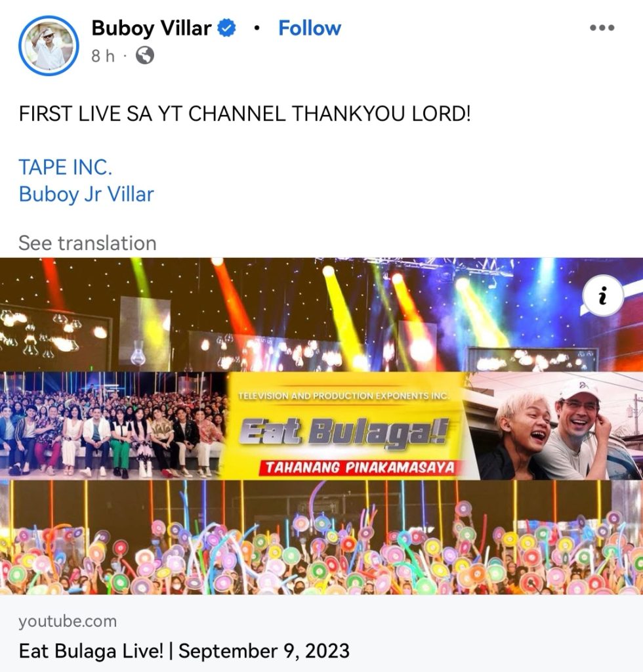This screenshot has height=672, width=643.
Task: Click the 8 h post timestamp
Action: point(103,56)
